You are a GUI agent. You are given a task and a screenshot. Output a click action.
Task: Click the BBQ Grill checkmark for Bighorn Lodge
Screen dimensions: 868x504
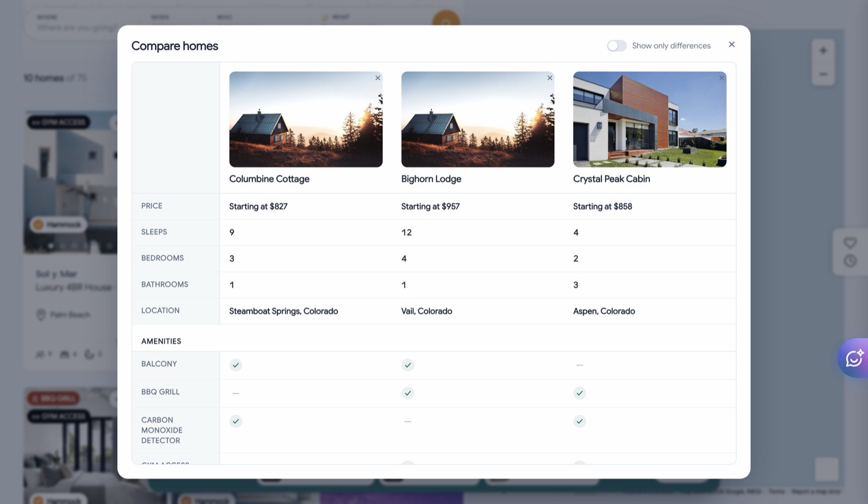coord(408,393)
